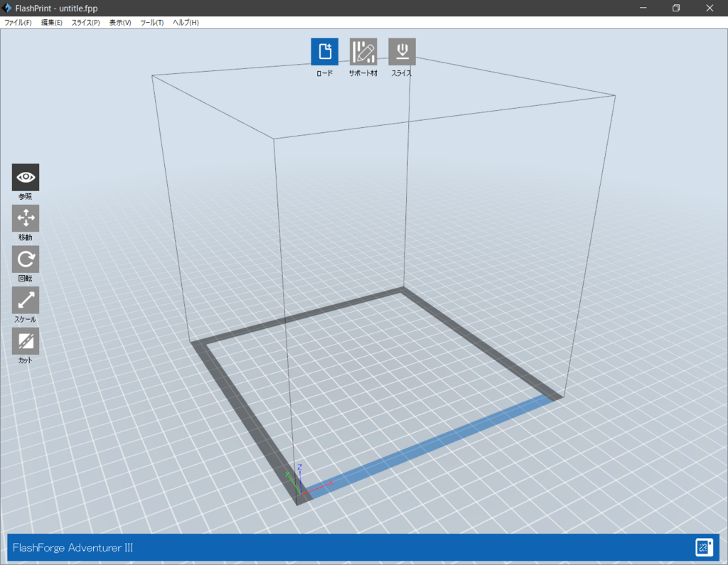
Task: Open the View (表示) menu
Action: 120,22
